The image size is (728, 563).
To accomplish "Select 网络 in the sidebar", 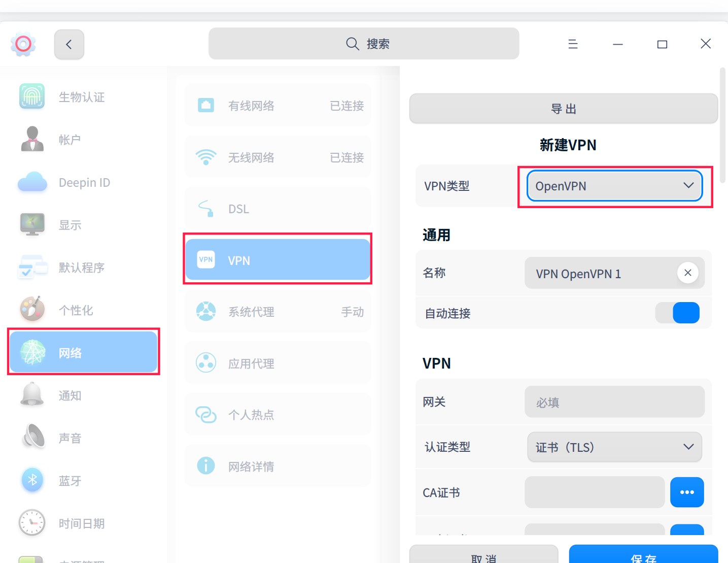I will coord(84,352).
